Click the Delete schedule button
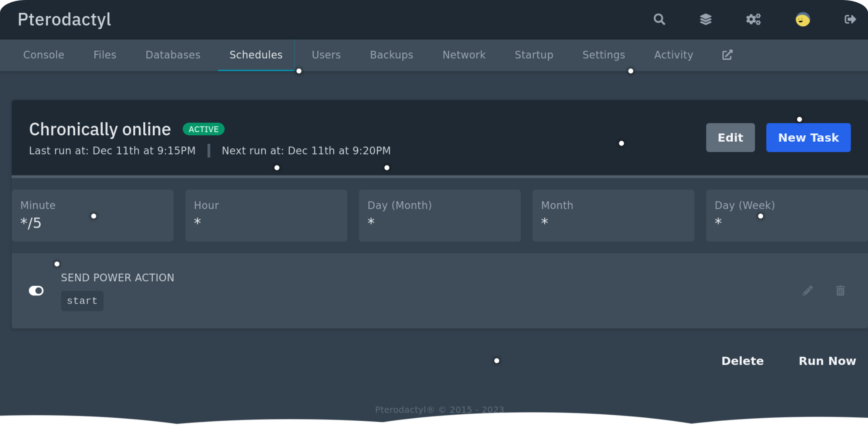 pyautogui.click(x=742, y=361)
